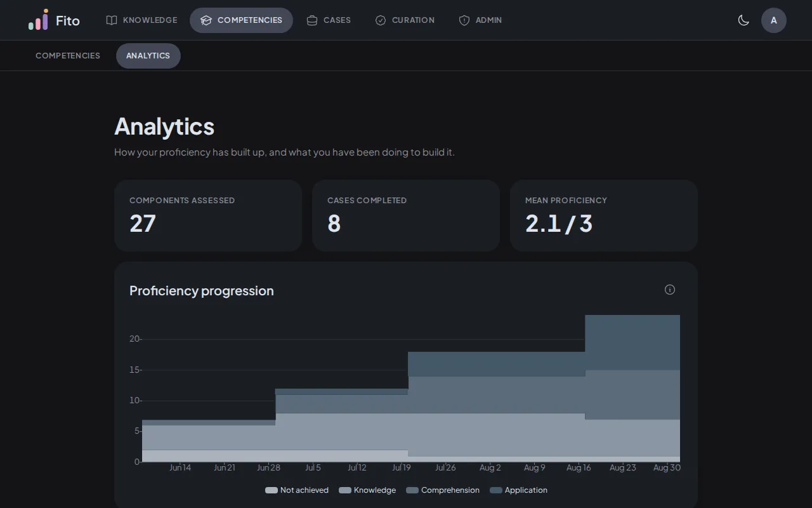Click the Aug 16 axis label
Screen dimensions: 812x508
(x=579, y=468)
